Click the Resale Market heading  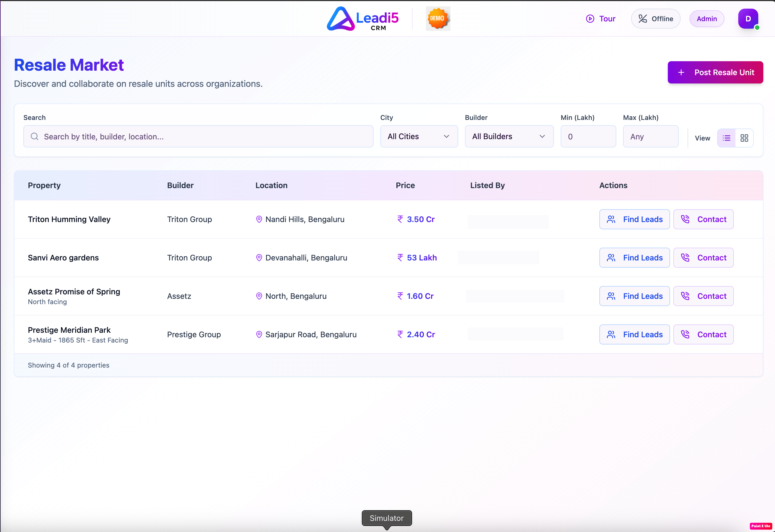tap(69, 65)
